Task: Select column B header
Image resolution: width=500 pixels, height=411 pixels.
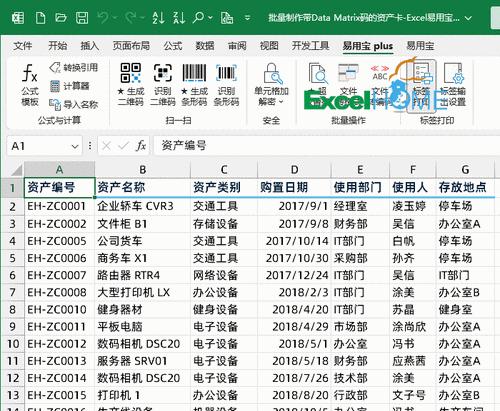Action: point(143,170)
